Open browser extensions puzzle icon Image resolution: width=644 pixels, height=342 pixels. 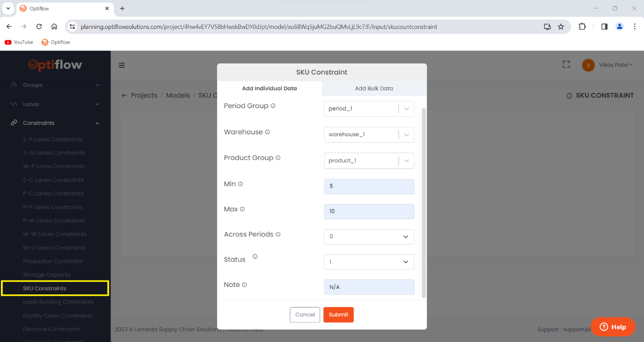[582, 27]
